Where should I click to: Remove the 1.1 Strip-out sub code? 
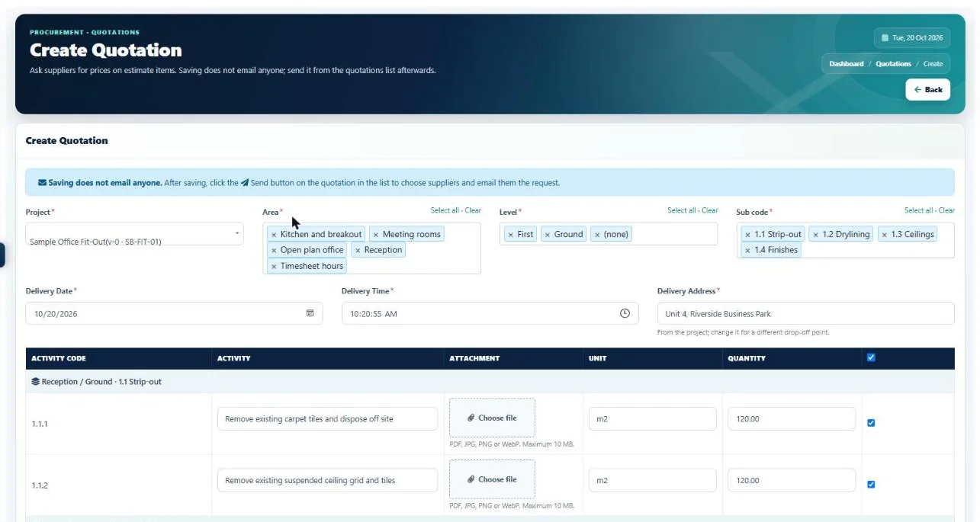748,235
